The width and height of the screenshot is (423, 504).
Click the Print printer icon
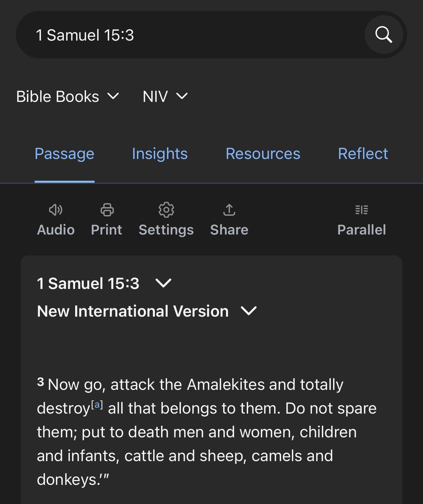(107, 209)
